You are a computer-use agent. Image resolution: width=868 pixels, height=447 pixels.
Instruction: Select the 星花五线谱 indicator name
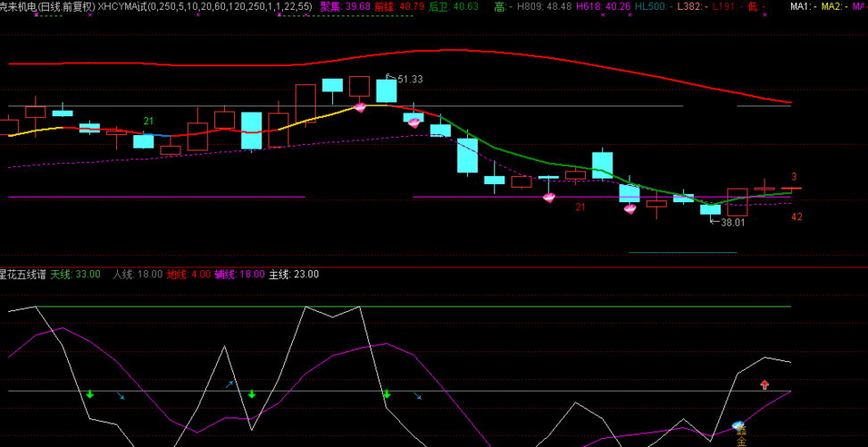point(22,274)
